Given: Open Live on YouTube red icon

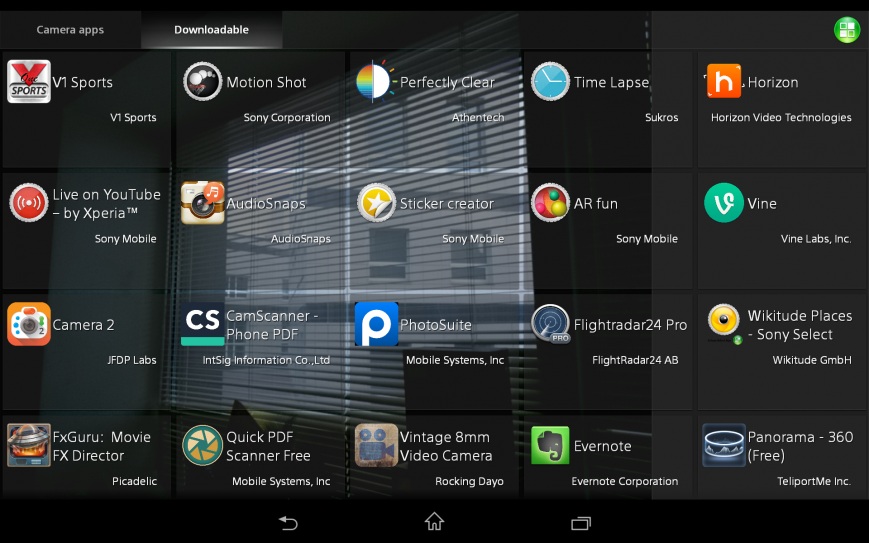Looking at the screenshot, I should coord(29,203).
